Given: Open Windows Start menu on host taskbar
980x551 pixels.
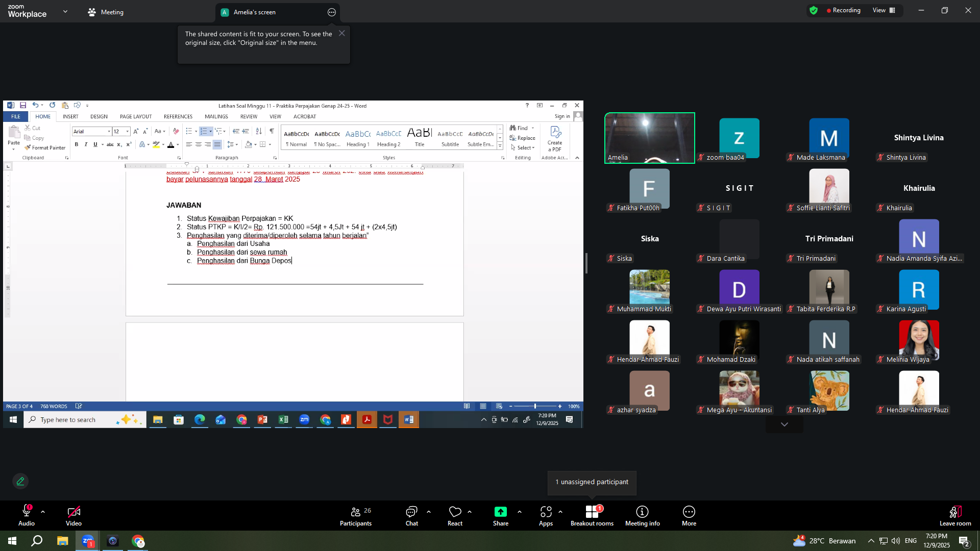Looking at the screenshot, I should [12, 541].
